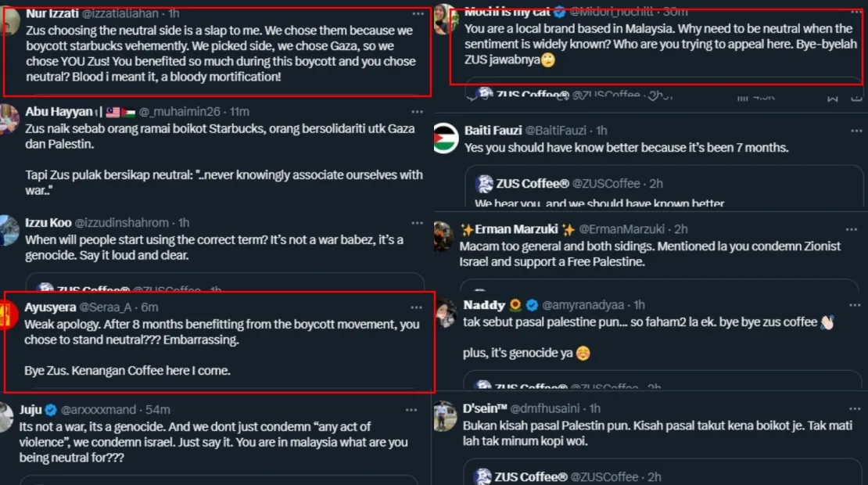
Task: Click Baiti Fauzi's Palestine flag avatar
Action: point(446,138)
